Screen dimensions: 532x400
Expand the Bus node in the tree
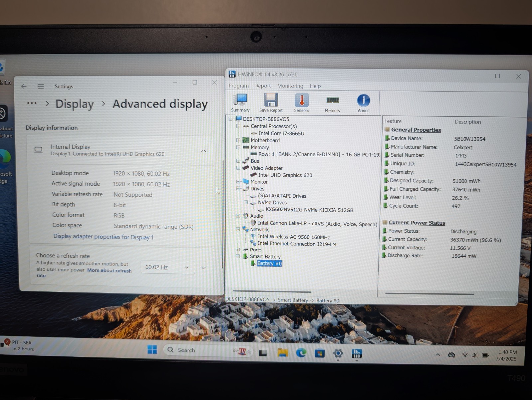click(x=238, y=161)
